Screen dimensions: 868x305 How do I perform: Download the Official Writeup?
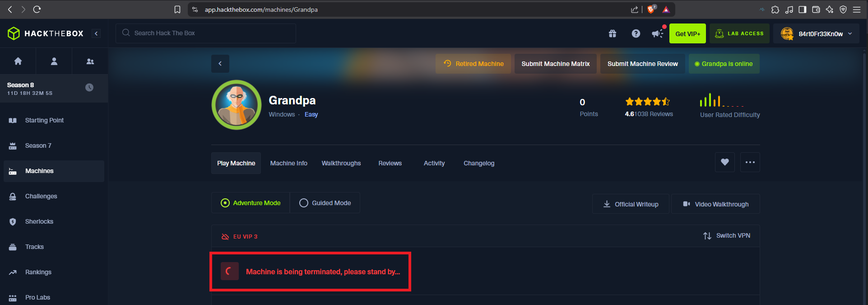[x=631, y=204]
